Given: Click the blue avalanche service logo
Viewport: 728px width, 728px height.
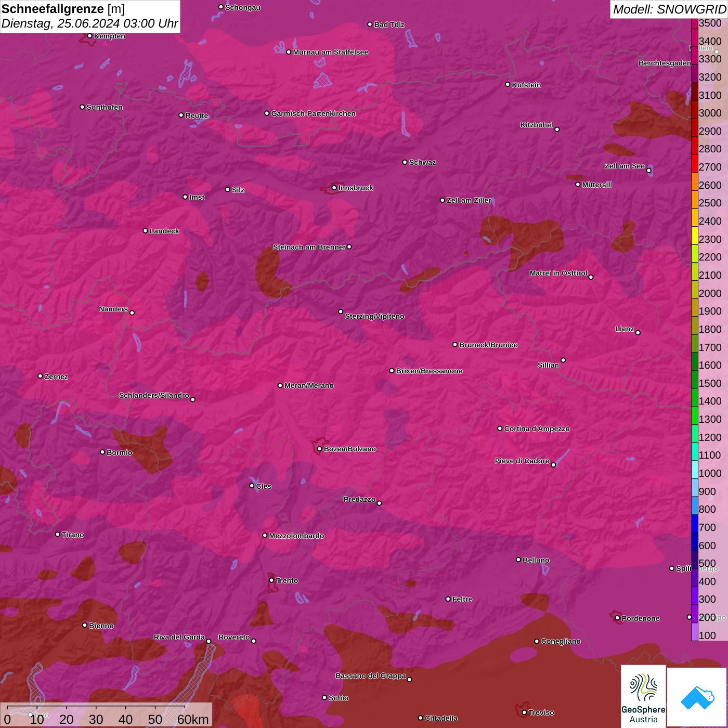Looking at the screenshot, I should click(697, 697).
